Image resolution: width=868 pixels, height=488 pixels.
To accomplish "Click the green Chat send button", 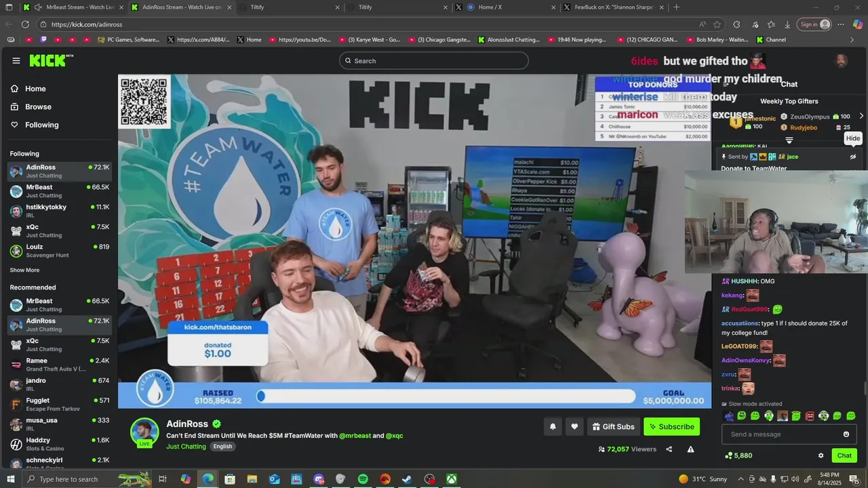I will (844, 455).
